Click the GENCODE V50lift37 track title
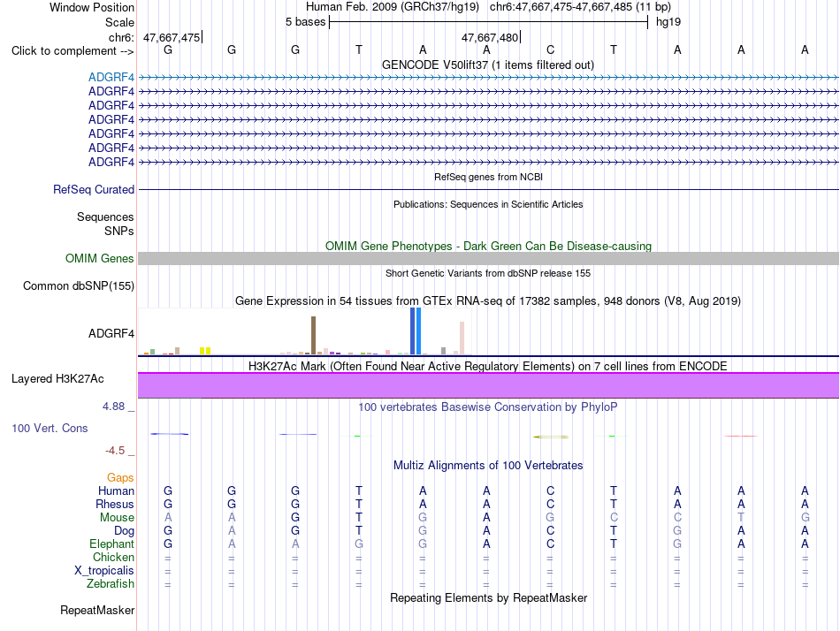The image size is (840, 631). pyautogui.click(x=488, y=65)
